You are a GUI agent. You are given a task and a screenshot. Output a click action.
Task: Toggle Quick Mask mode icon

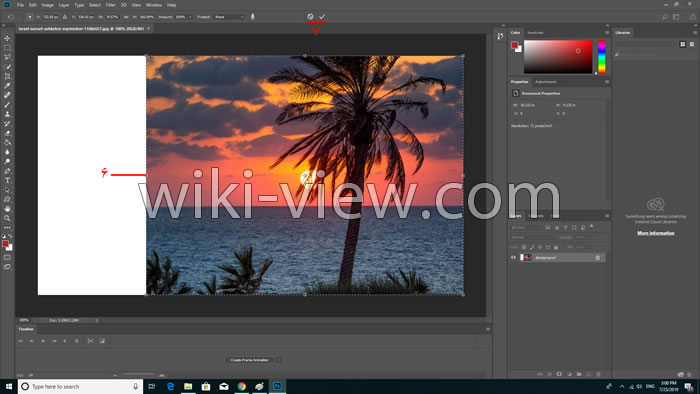(x=7, y=257)
